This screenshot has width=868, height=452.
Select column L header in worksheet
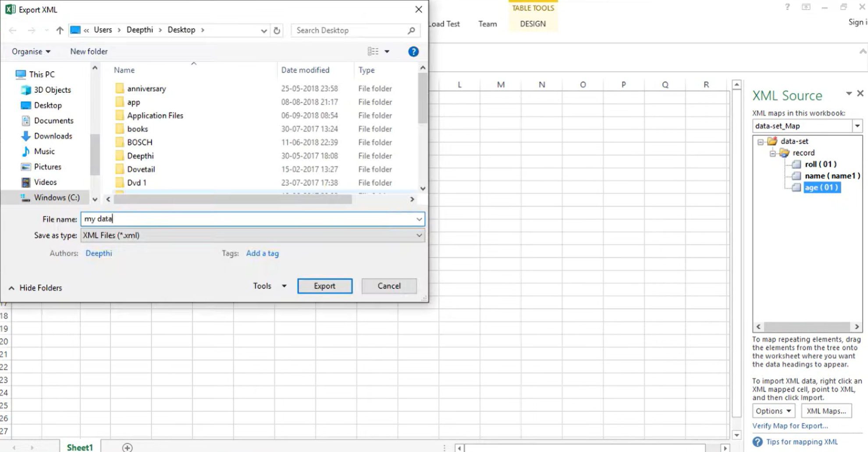click(x=459, y=85)
